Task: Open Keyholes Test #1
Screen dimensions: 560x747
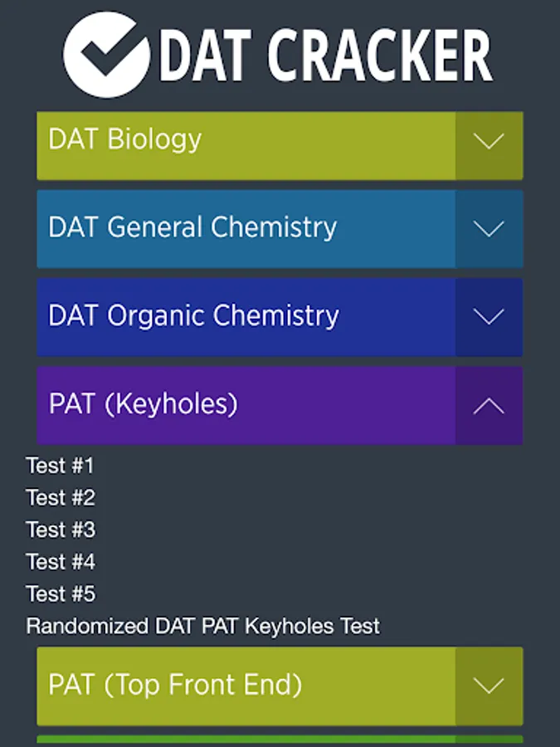Action: click(61, 466)
